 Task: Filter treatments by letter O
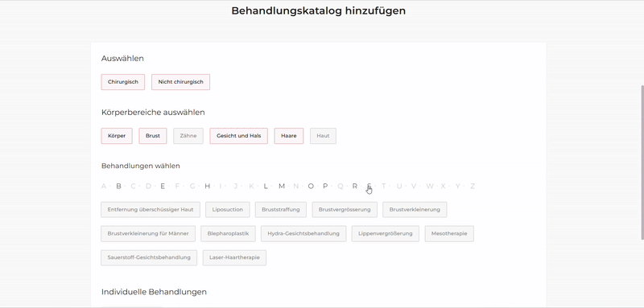[311, 187]
